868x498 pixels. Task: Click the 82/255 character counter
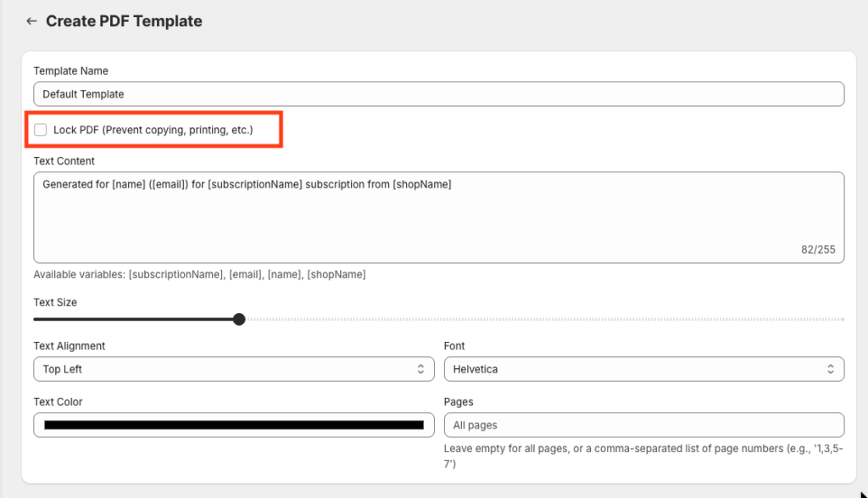818,249
